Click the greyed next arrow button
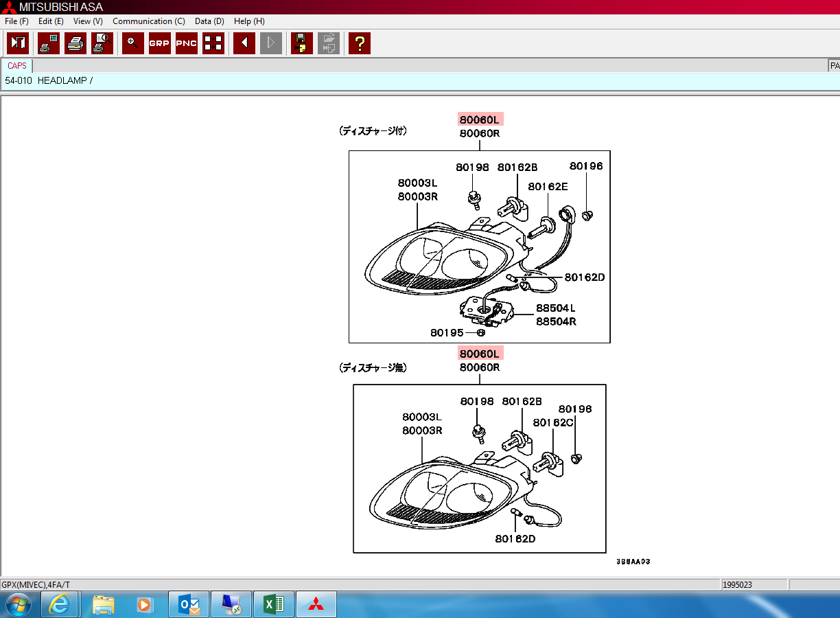The image size is (840, 618). [271, 43]
